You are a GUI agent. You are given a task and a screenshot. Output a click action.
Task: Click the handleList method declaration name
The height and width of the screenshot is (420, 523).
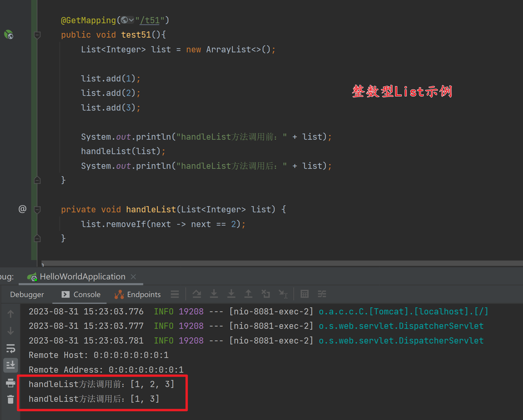[151, 209]
